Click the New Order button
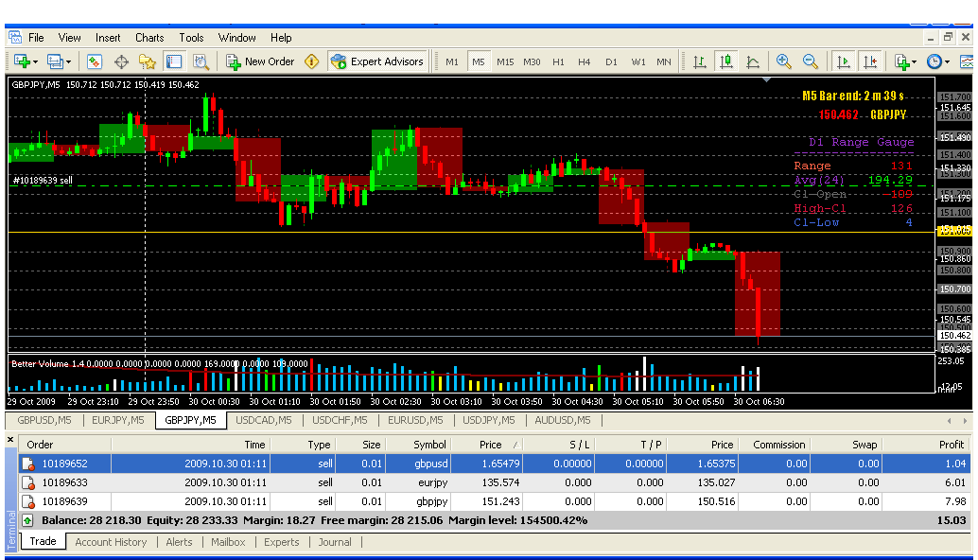Screen dimensions: 978x560 260,61
